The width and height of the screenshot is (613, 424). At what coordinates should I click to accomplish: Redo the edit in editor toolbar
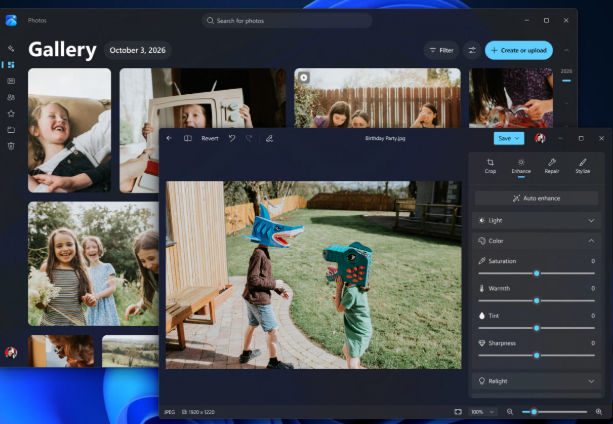click(249, 138)
